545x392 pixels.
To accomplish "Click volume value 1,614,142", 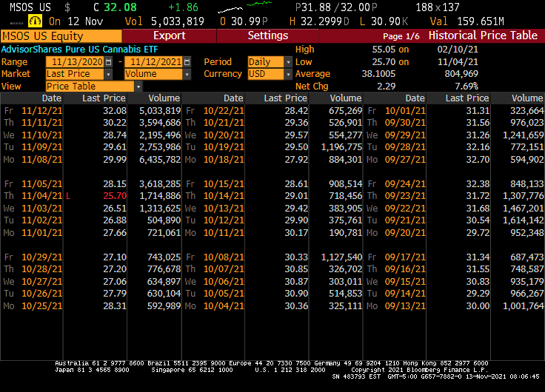I will (523, 220).
